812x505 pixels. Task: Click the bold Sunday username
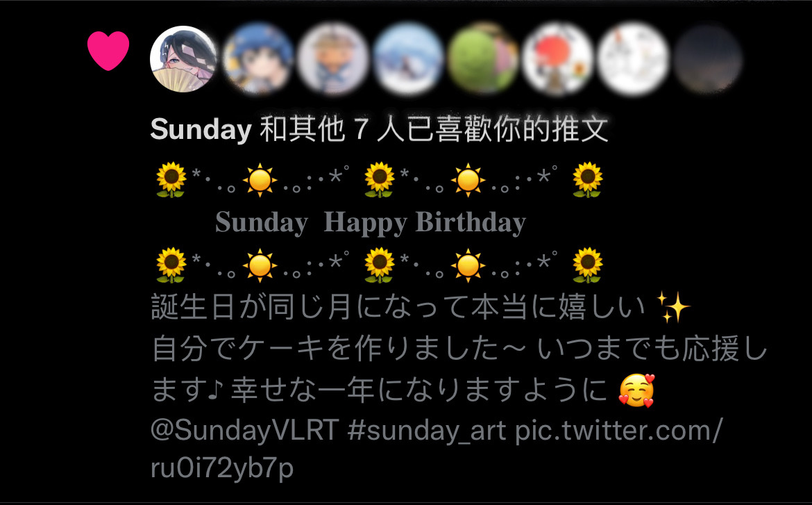(x=201, y=129)
